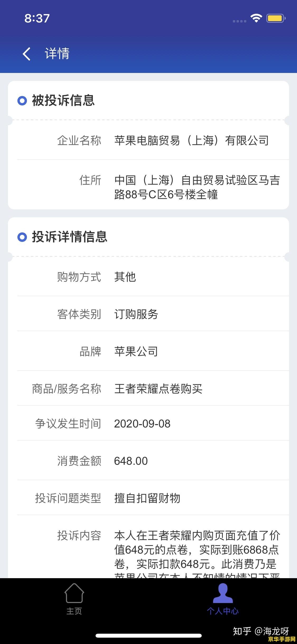Tap the 被投诉信息 section header
This screenshot has width=297, height=644.
click(63, 100)
